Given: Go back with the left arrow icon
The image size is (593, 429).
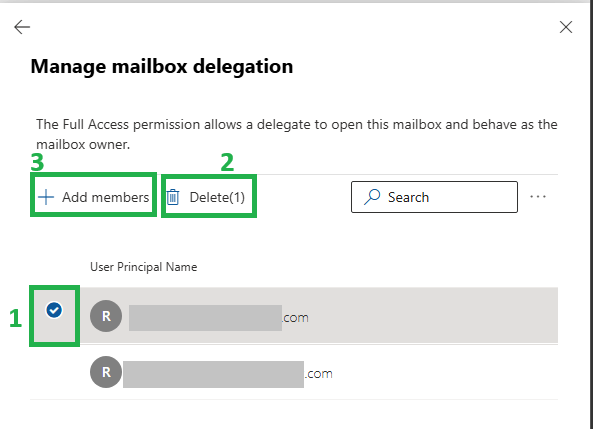Looking at the screenshot, I should point(22,27).
